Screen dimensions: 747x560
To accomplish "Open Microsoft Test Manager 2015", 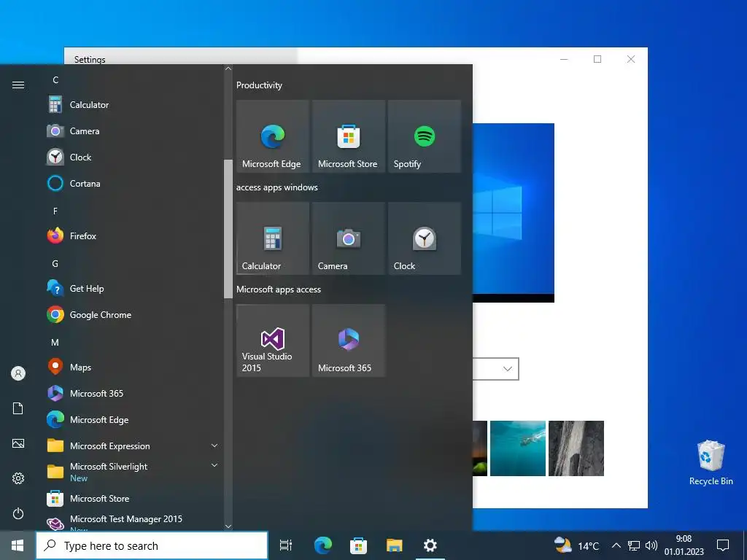I will tap(133, 523).
